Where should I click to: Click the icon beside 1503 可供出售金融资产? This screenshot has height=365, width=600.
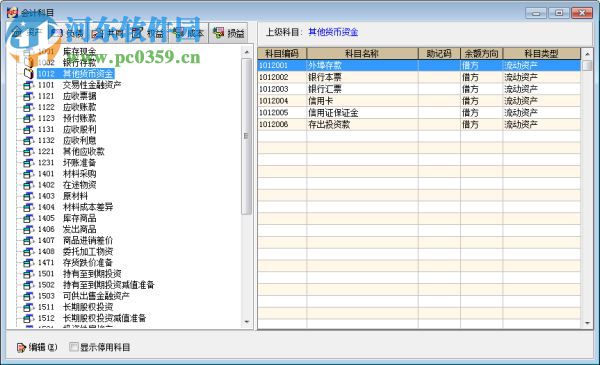[29, 296]
